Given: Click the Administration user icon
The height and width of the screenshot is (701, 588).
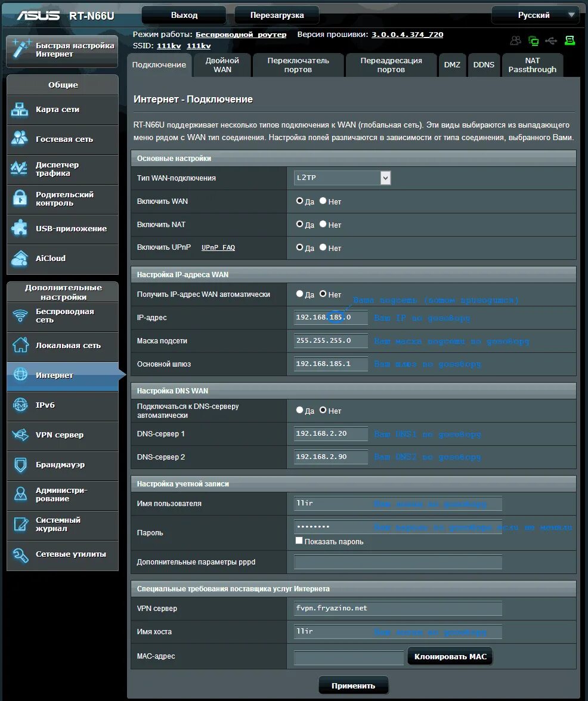Looking at the screenshot, I should click(20, 494).
